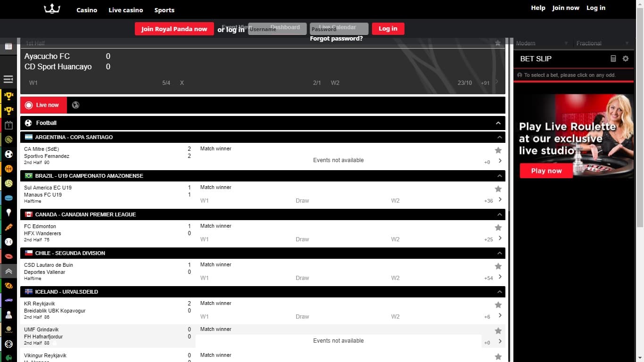The image size is (644, 362).
Task: Focus the Password input field
Action: pos(339,29)
